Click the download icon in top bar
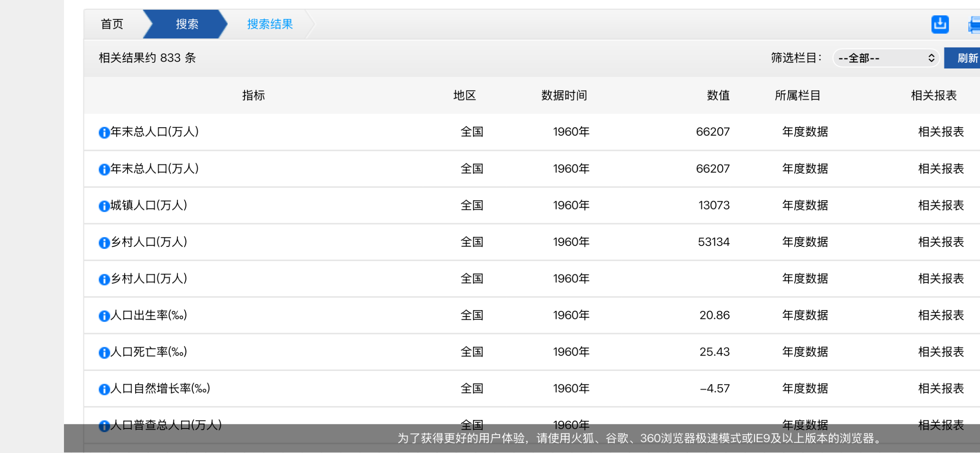The image size is (980, 453). (x=939, y=25)
